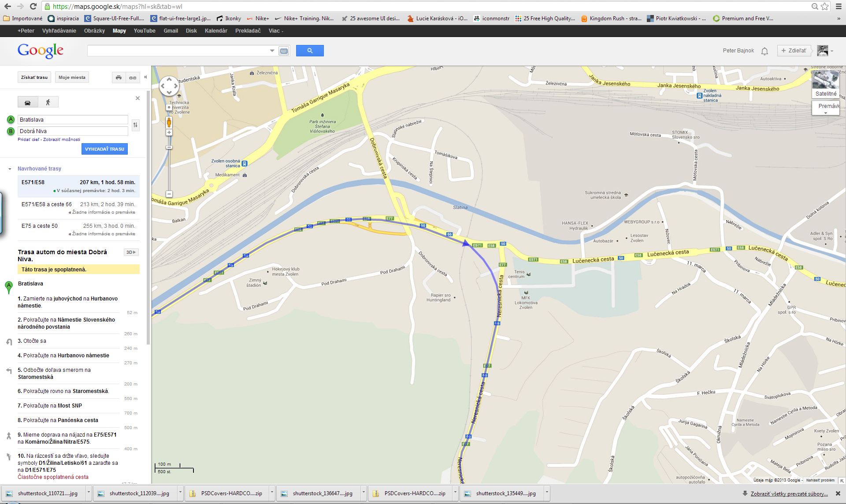Collapse Navrhované trasy section
Screen dimensions: 846x504
click(10, 169)
